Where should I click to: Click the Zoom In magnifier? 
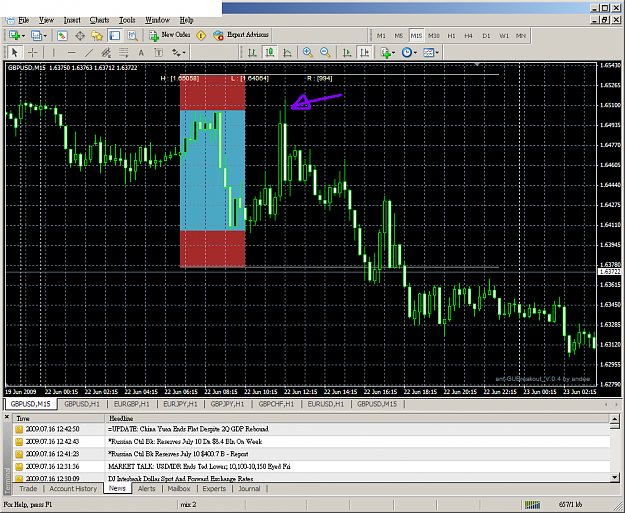307,52
